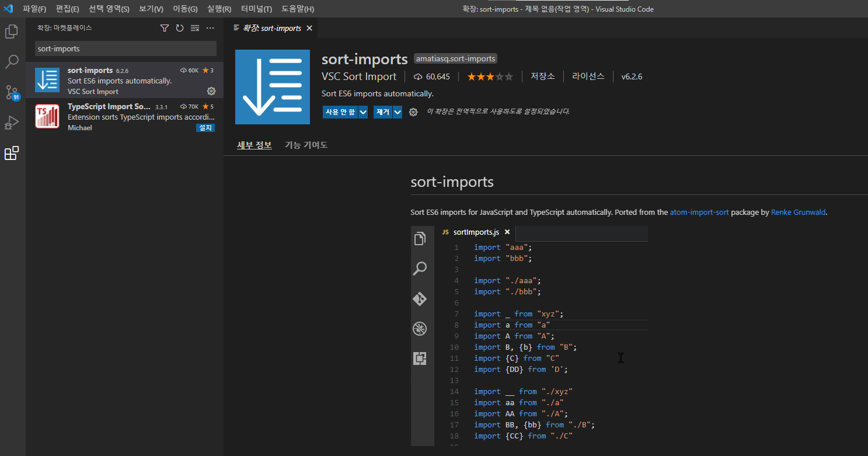
Task: Open the Search view in activity bar
Action: (12, 61)
